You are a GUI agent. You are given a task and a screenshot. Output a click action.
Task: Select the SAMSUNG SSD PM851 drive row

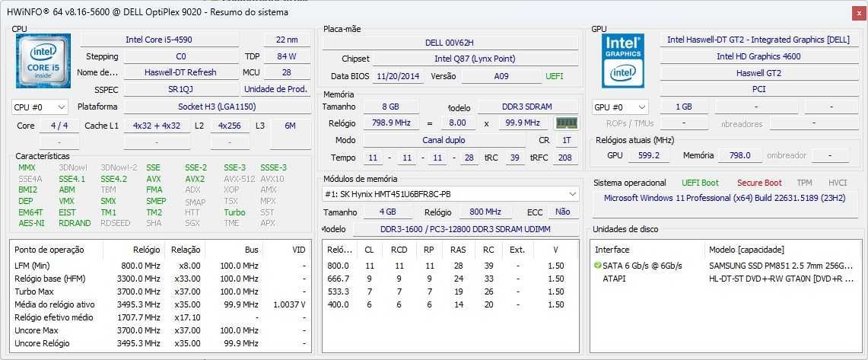tap(727, 266)
